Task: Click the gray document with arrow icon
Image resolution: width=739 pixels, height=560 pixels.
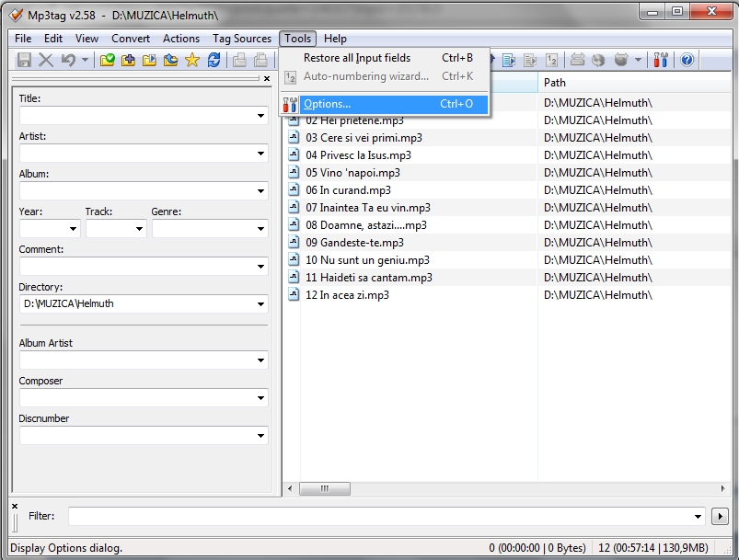Action: (530, 60)
